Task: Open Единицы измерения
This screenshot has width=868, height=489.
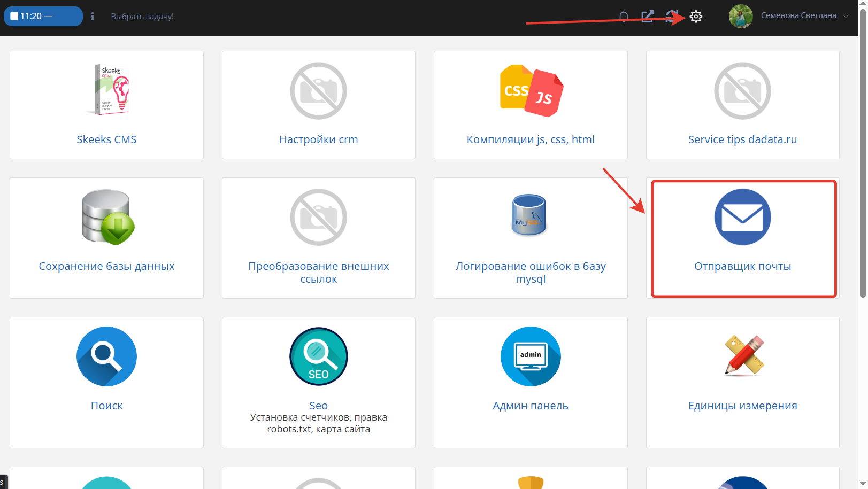Action: pos(743,406)
